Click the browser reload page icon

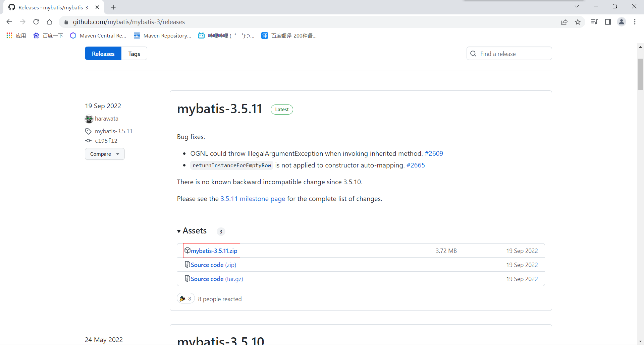(x=36, y=22)
